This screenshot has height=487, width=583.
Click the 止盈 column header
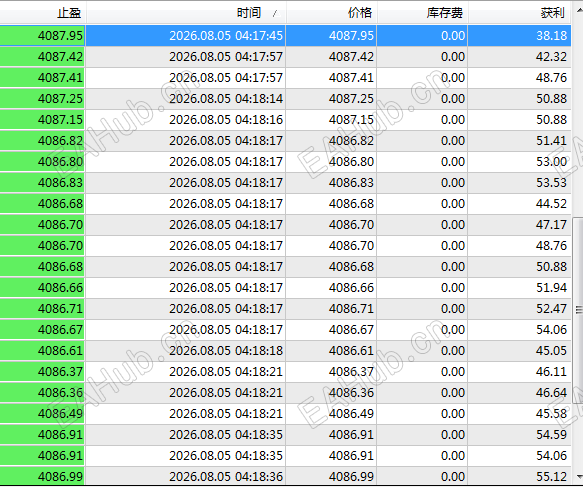tap(43, 13)
